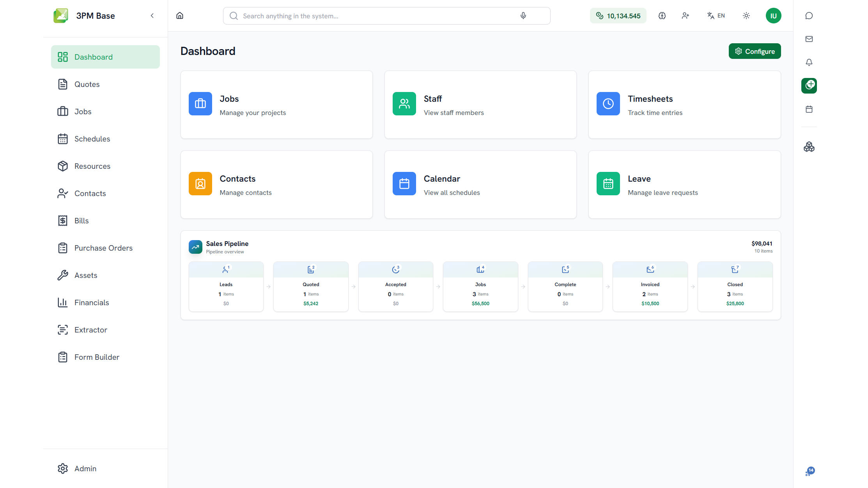
Task: Collapse the sidebar using the chevron arrow
Action: (152, 16)
